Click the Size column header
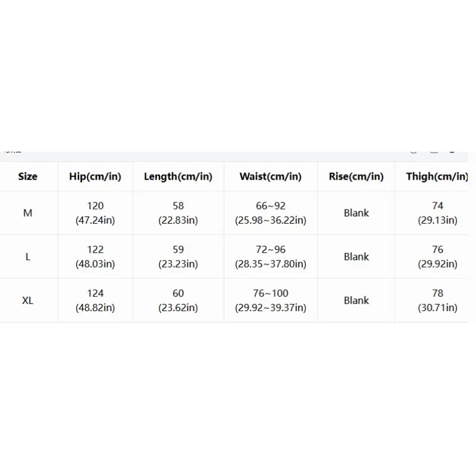This screenshot has height=476, width=476. pos(27,176)
